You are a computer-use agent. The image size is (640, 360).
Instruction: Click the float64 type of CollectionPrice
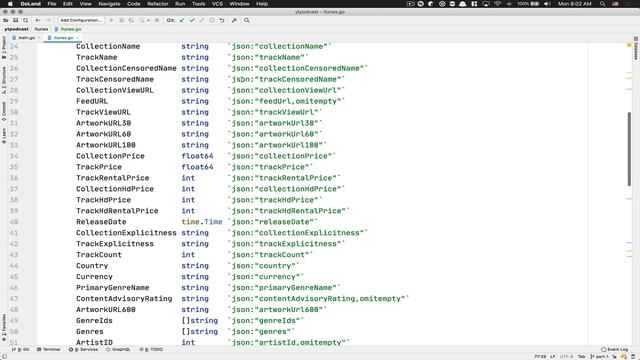point(197,156)
